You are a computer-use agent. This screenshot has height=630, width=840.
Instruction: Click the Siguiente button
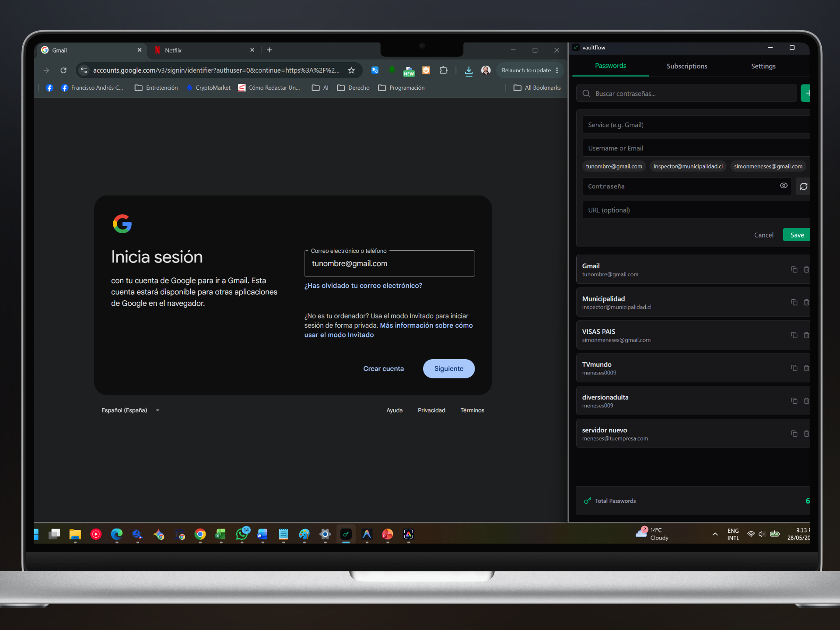point(448,368)
